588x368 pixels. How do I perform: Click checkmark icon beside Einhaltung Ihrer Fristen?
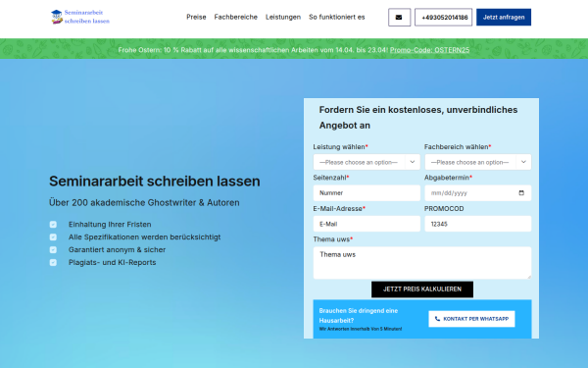tap(53, 225)
